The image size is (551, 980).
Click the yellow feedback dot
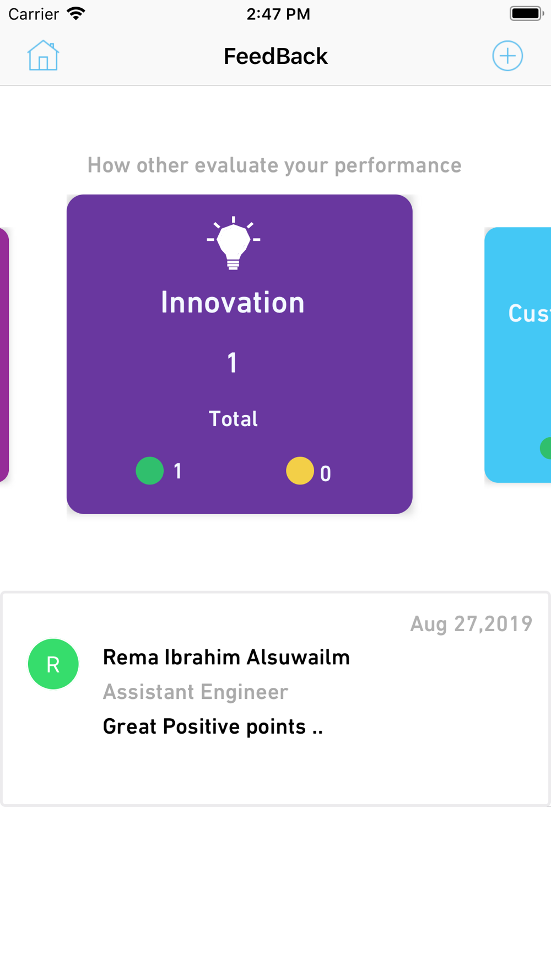(300, 471)
